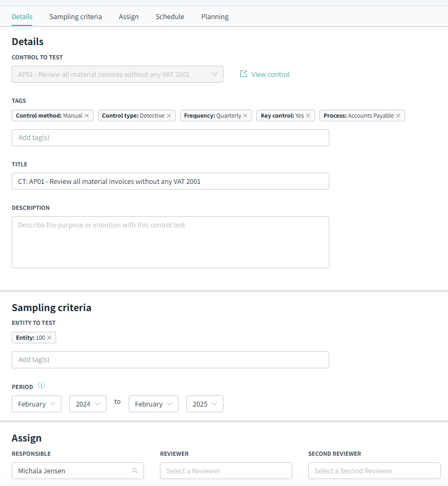The height and width of the screenshot is (486, 448).
Task: Remove the Process: Accounts Payable tag
Action: [x=398, y=116]
